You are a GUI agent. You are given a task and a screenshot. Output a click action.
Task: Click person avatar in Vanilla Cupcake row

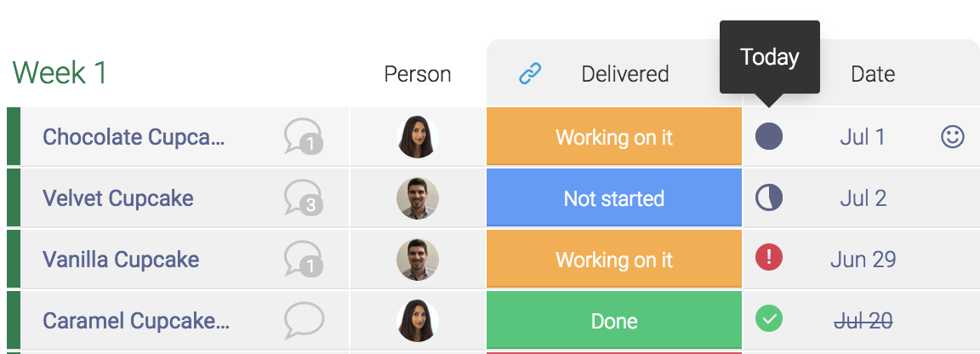pos(418,260)
